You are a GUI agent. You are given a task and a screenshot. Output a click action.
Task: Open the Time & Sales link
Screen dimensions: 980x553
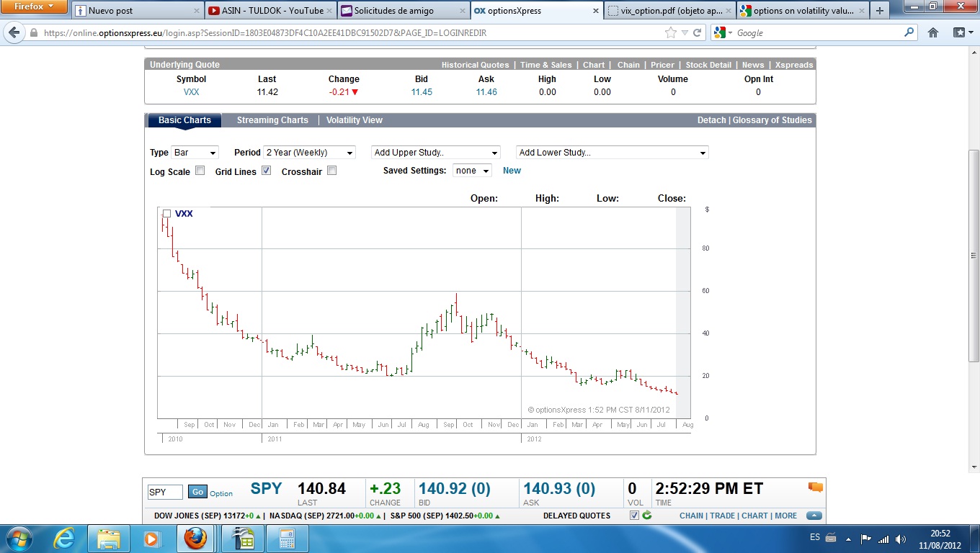click(x=545, y=65)
